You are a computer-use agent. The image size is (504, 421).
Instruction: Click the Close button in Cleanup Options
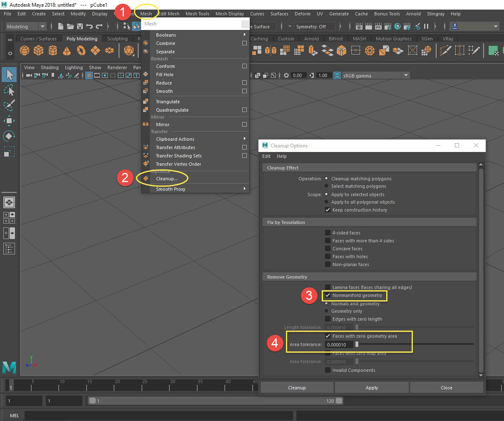pos(447,388)
